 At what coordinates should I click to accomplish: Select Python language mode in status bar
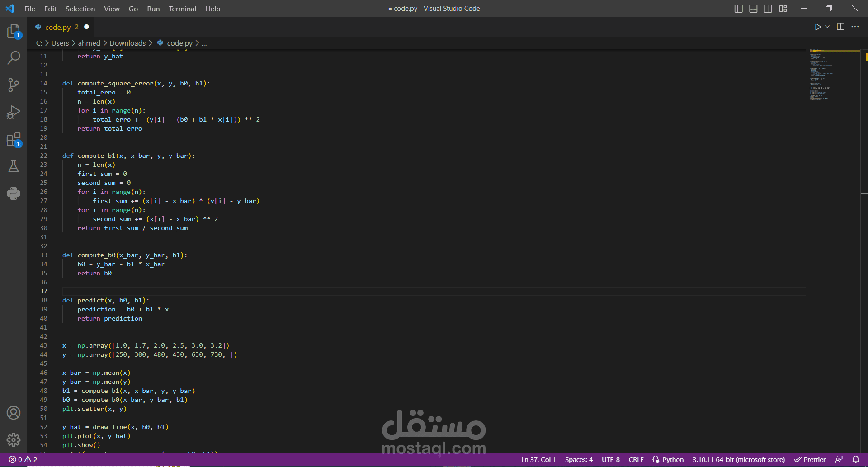click(x=673, y=460)
